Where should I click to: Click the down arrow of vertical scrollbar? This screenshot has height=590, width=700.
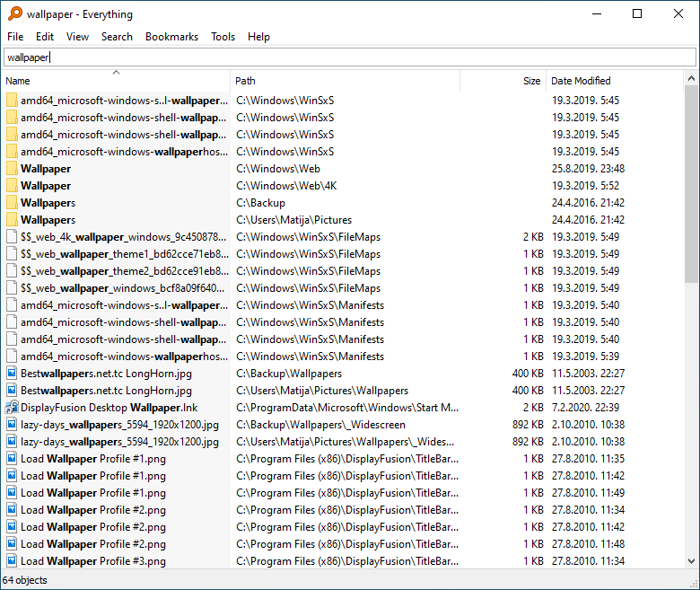coord(691,561)
